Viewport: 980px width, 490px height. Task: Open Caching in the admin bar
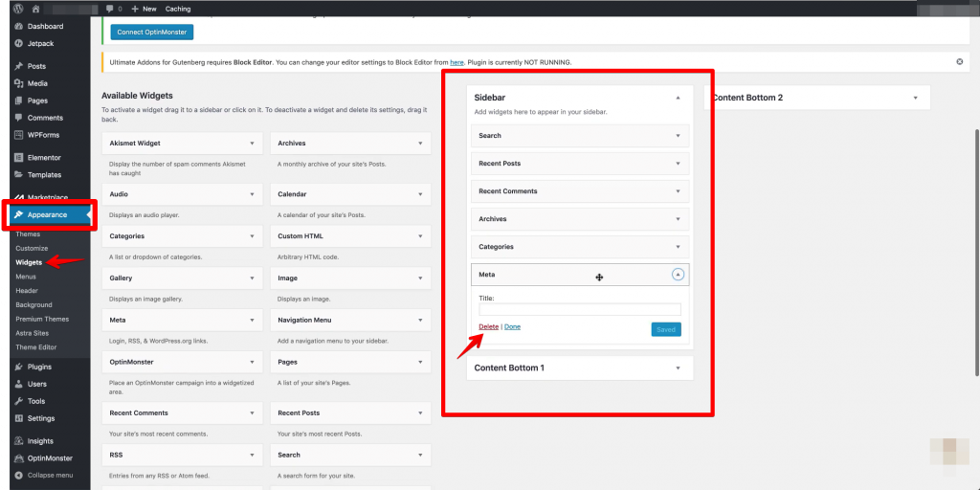(178, 9)
